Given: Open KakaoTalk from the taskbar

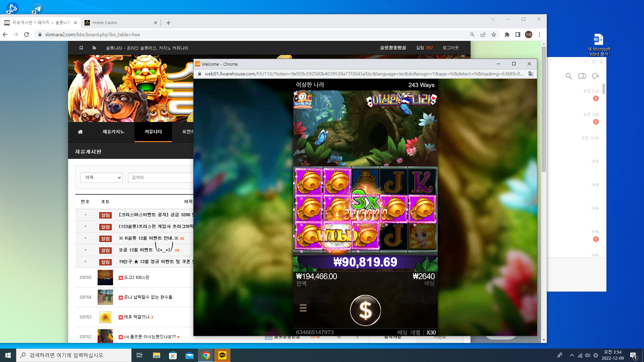Looking at the screenshot, I should 222,355.
